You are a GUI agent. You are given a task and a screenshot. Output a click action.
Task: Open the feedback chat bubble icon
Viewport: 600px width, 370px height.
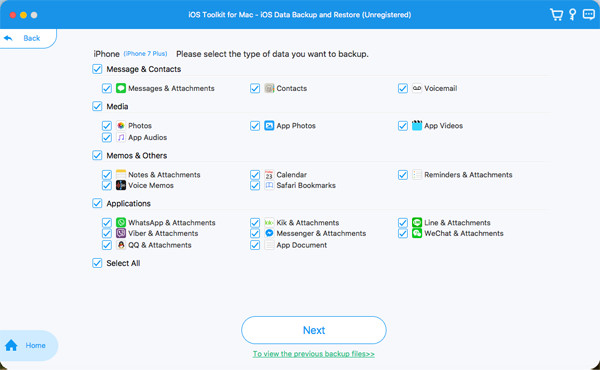[589, 15]
